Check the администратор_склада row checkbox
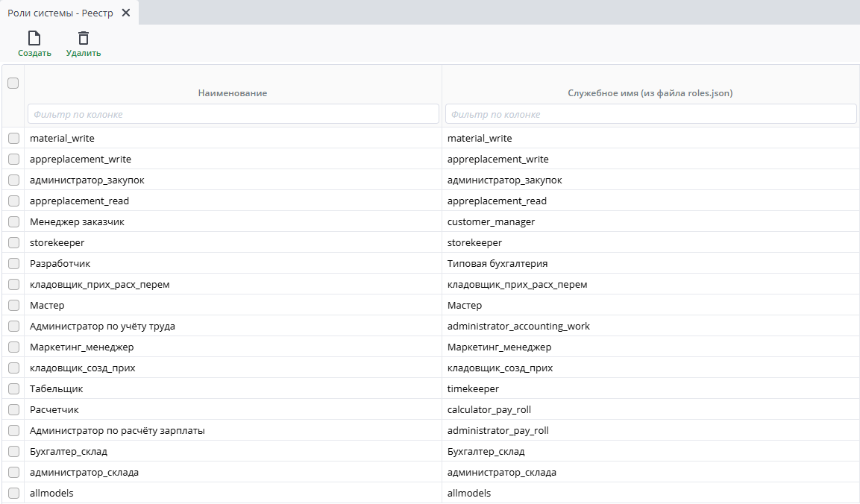 (x=13, y=473)
